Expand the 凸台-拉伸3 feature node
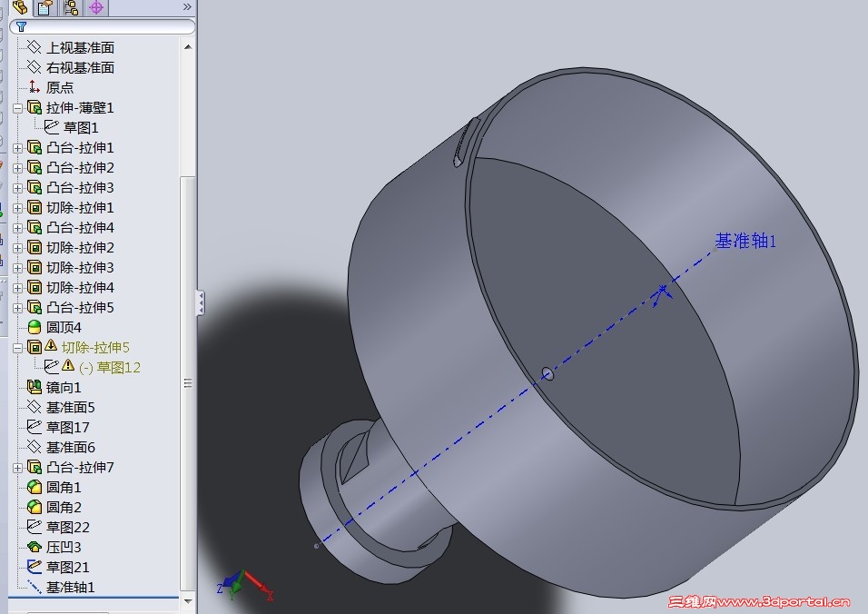The width and height of the screenshot is (868, 614). click(x=18, y=188)
